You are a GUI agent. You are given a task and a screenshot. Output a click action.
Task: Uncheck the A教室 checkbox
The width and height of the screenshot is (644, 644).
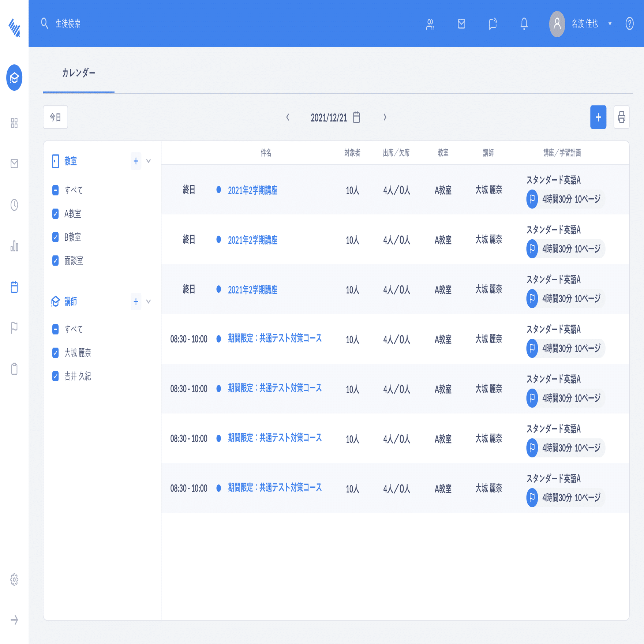(55, 214)
